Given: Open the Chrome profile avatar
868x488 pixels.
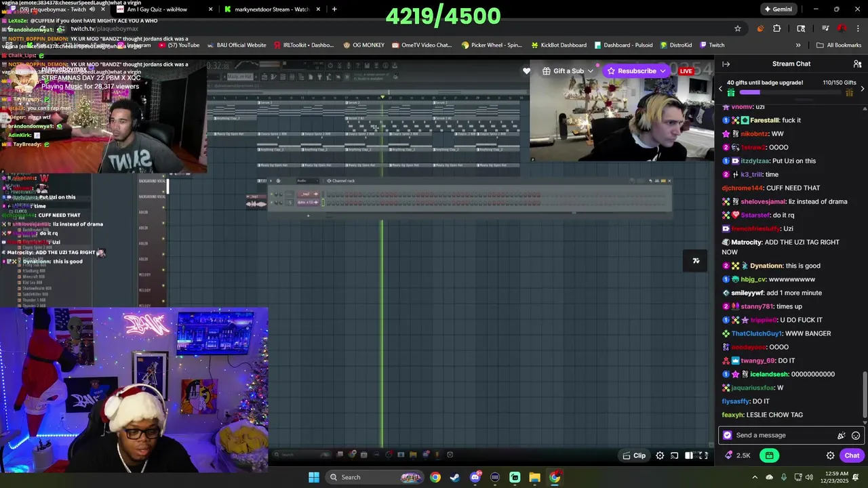Looking at the screenshot, I should coord(842,28).
